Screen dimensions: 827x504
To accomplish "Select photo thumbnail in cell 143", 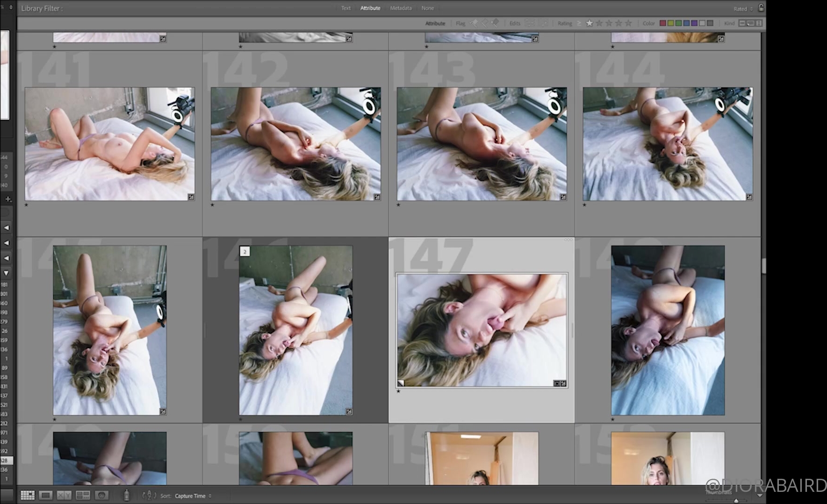I will tap(482, 144).
